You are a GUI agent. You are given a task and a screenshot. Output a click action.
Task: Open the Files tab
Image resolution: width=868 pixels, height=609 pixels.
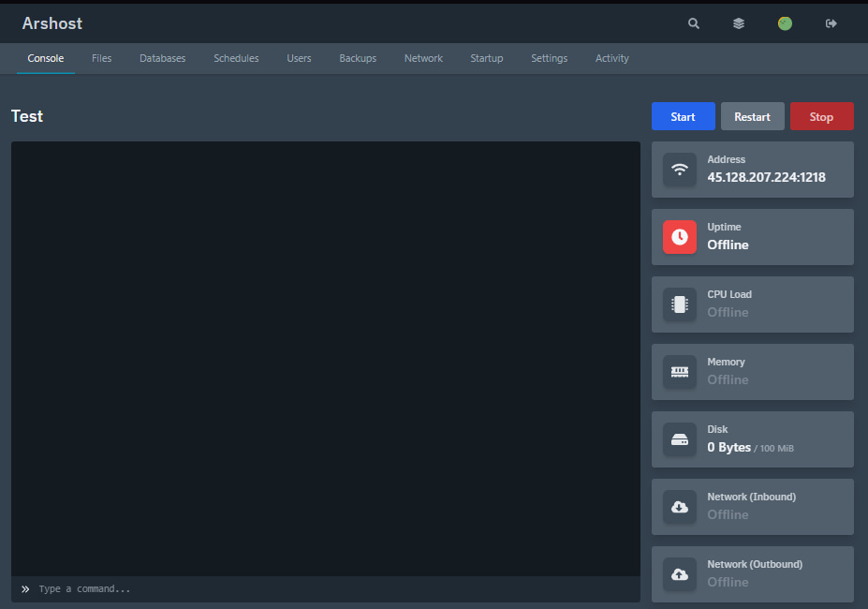(x=101, y=58)
